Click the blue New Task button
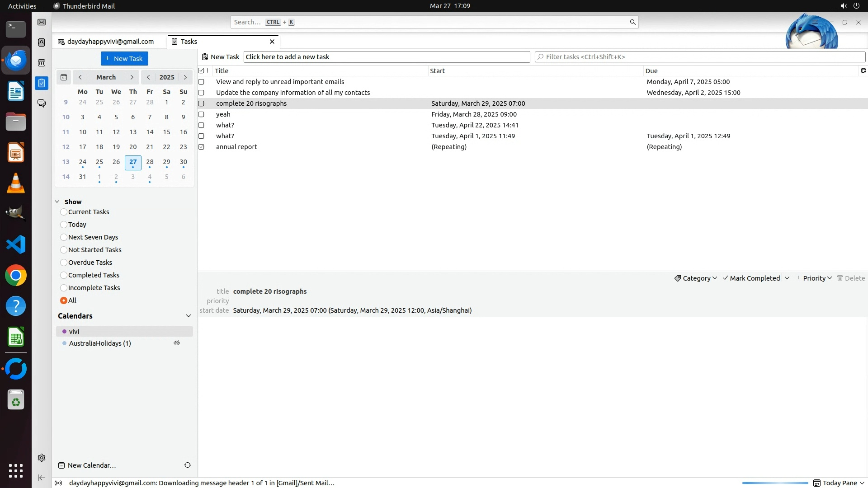This screenshot has height=488, width=868. (x=124, y=59)
